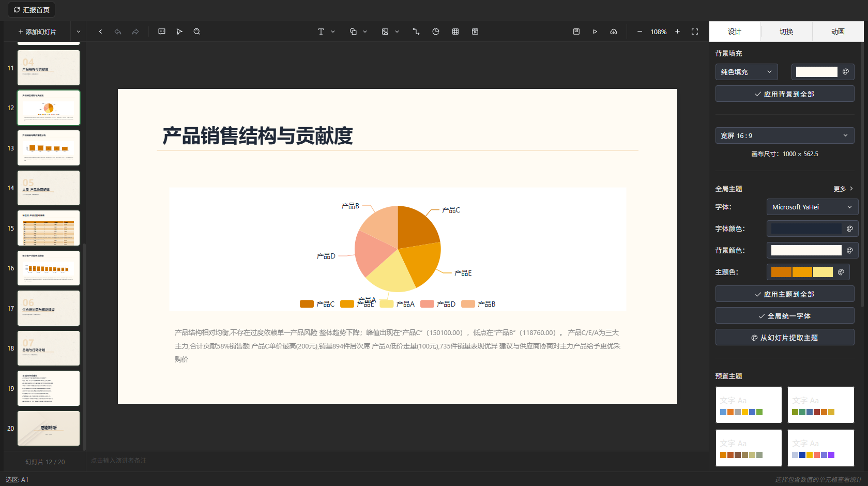Insert a chart using the pie chart icon
The image size is (868, 486).
tap(436, 32)
